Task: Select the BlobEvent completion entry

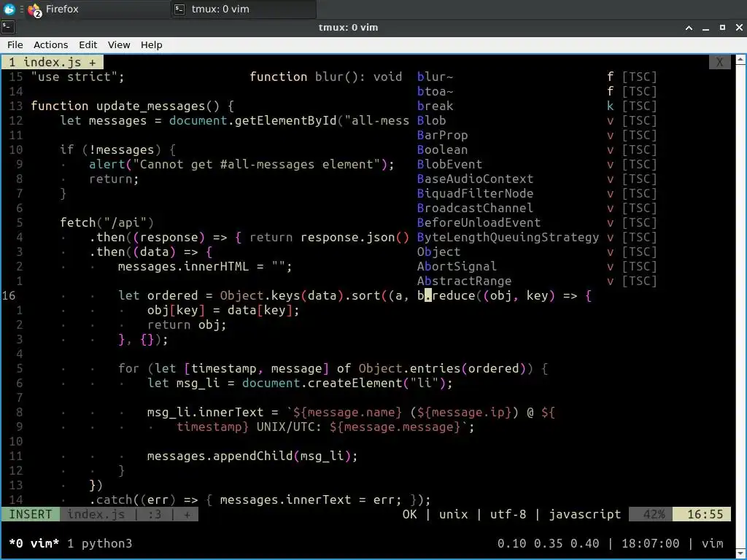Action: 536,164
